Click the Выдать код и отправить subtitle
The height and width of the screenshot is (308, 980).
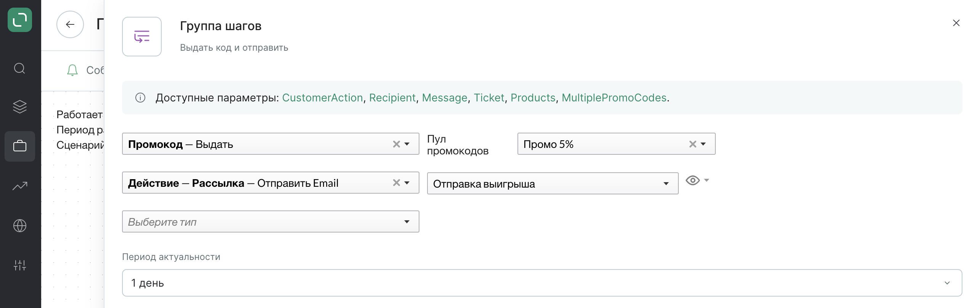234,48
